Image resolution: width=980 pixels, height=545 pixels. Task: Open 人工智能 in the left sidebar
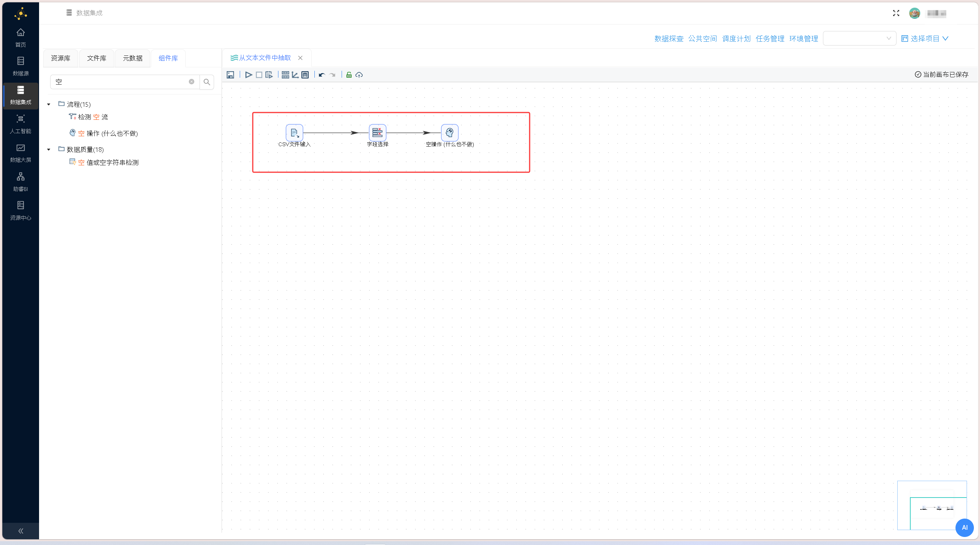pyautogui.click(x=21, y=124)
